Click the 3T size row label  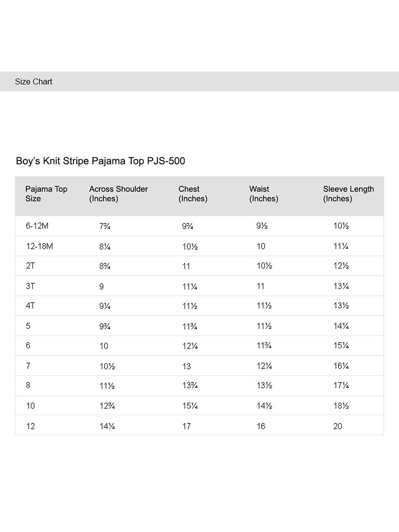[x=30, y=286]
